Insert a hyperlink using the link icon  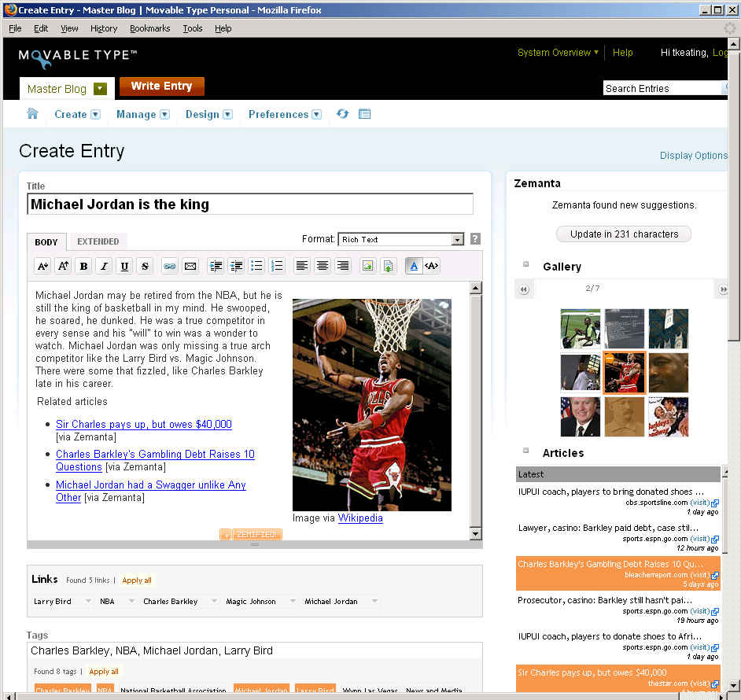169,266
